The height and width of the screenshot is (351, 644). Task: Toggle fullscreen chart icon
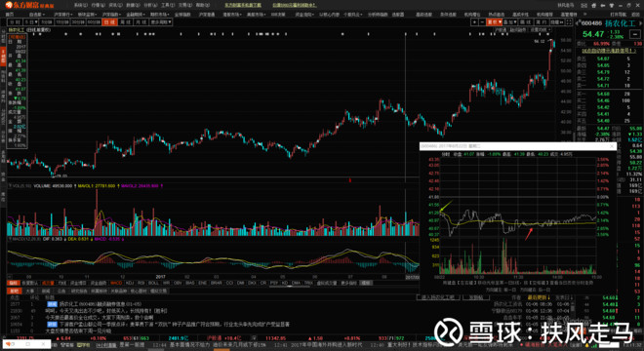(569, 21)
